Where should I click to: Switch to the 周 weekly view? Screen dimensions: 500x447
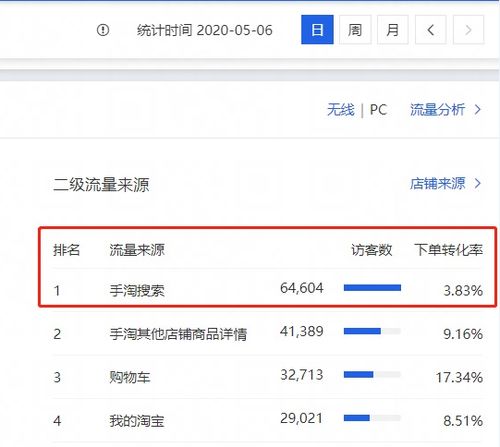355,30
